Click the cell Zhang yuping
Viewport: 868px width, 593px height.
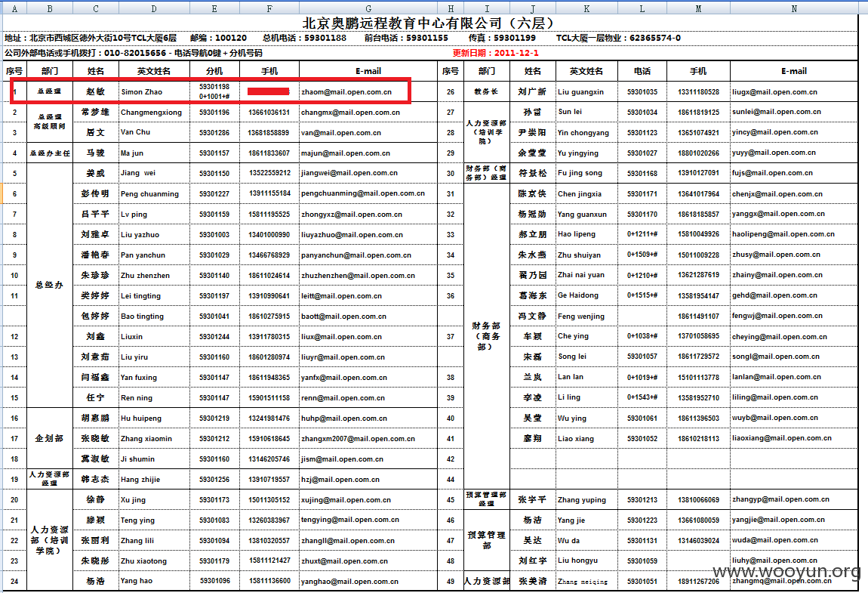(x=582, y=500)
